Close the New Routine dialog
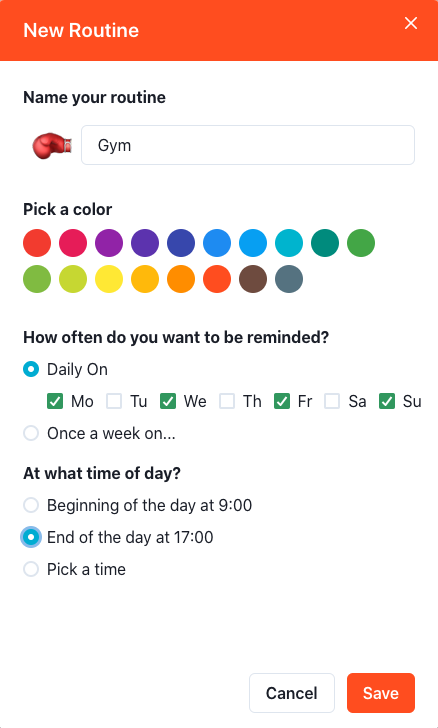Screen dimensions: 438x728 (x=411, y=23)
